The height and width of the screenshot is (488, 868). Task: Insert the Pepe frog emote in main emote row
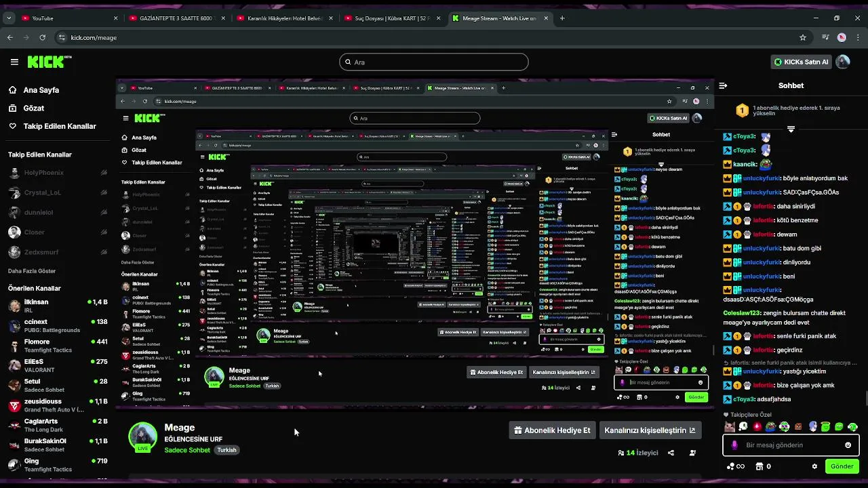click(771, 426)
